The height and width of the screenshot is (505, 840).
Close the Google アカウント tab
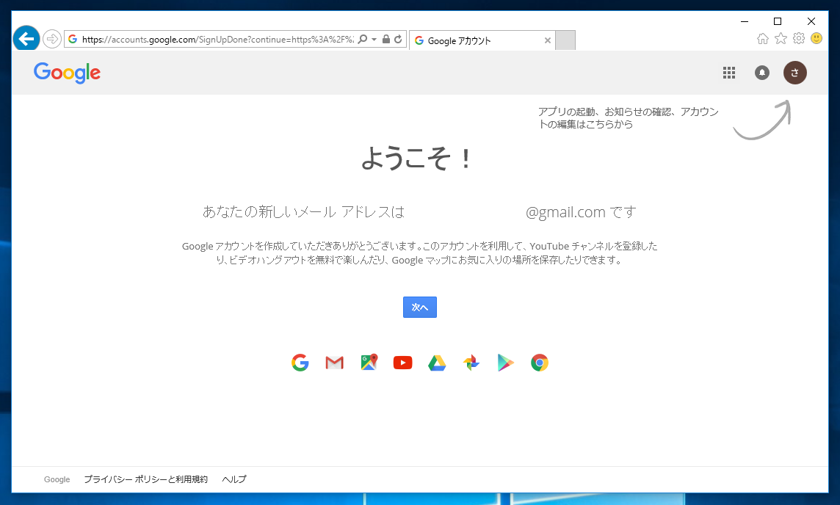pyautogui.click(x=548, y=40)
